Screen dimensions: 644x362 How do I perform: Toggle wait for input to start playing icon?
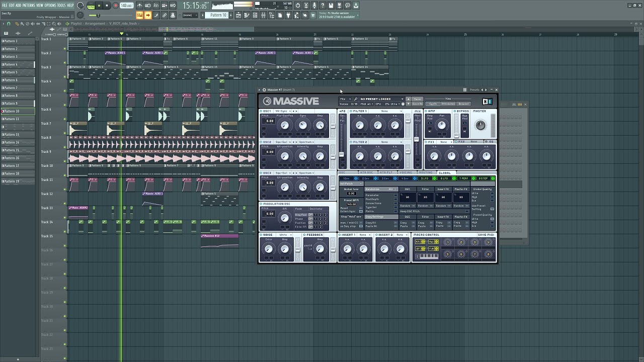148,6
